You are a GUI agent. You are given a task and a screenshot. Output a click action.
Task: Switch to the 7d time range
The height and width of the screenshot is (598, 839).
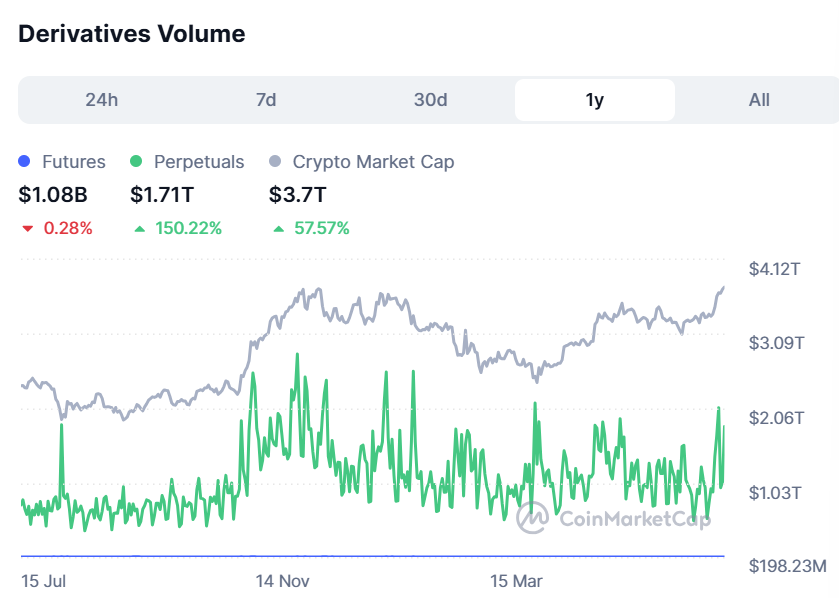(266, 100)
